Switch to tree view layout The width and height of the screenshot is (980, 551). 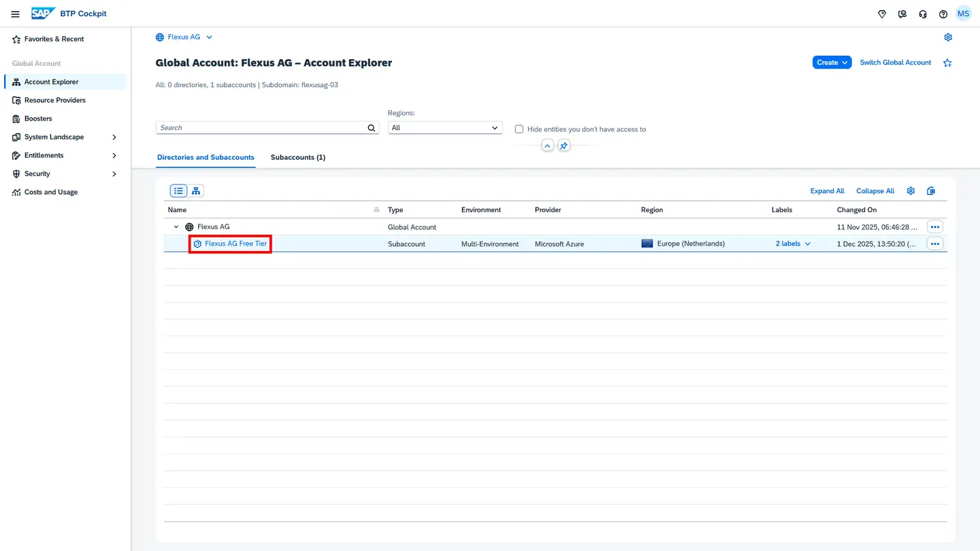[x=196, y=191]
